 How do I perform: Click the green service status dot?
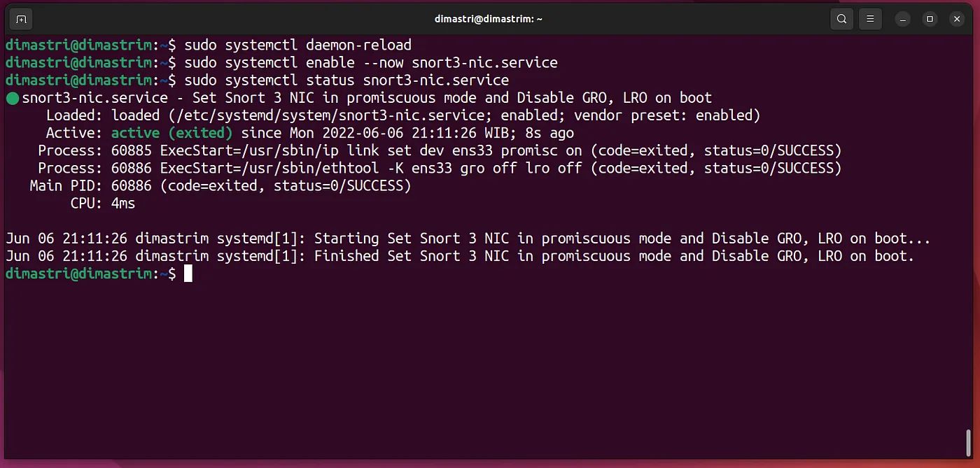point(12,99)
